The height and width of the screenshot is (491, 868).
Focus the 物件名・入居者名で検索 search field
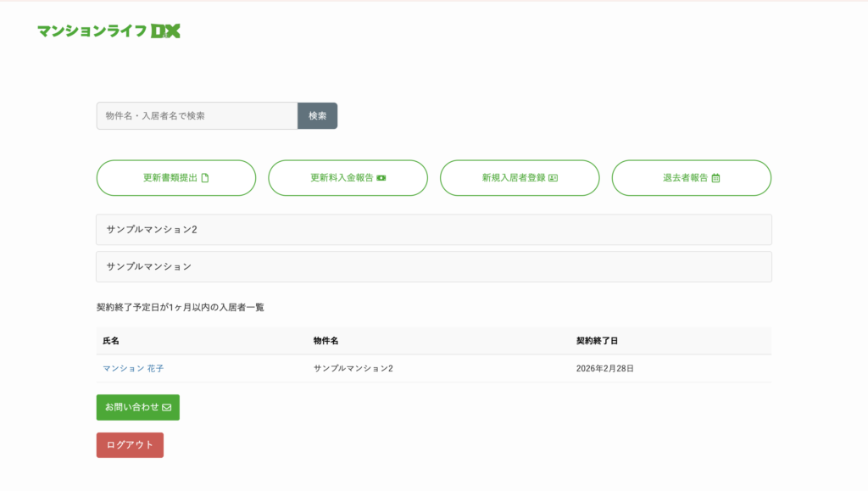[197, 116]
